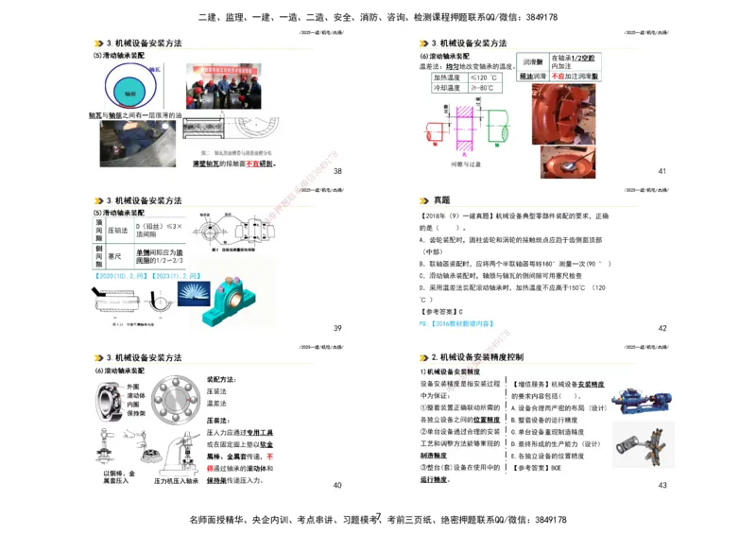Image resolution: width=756 pixels, height=535 pixels.
Task: Click the blue feeler gauge fan image
Action: (x=194, y=294)
